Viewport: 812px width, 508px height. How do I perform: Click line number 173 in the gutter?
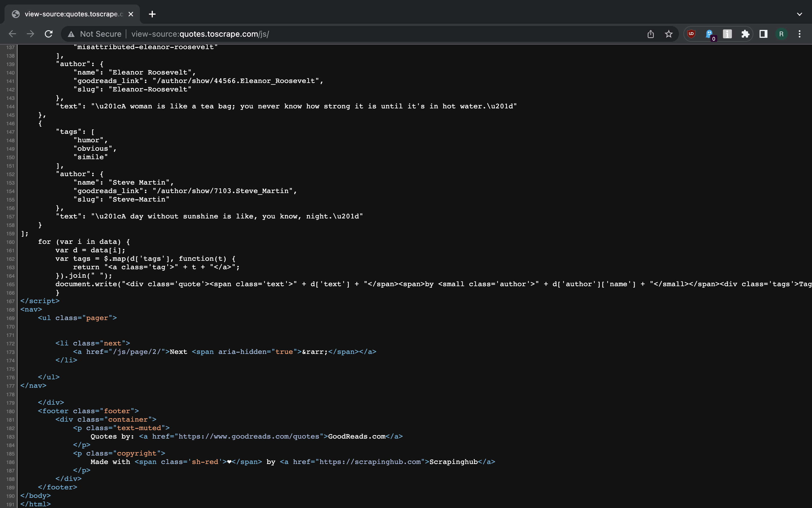(x=10, y=352)
